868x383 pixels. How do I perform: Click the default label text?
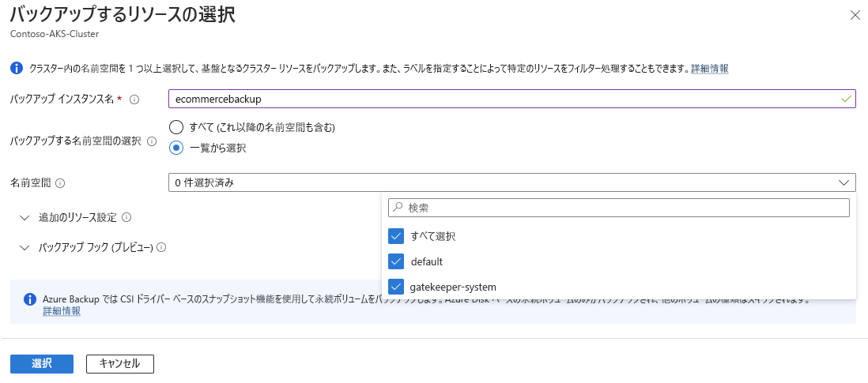click(x=426, y=261)
